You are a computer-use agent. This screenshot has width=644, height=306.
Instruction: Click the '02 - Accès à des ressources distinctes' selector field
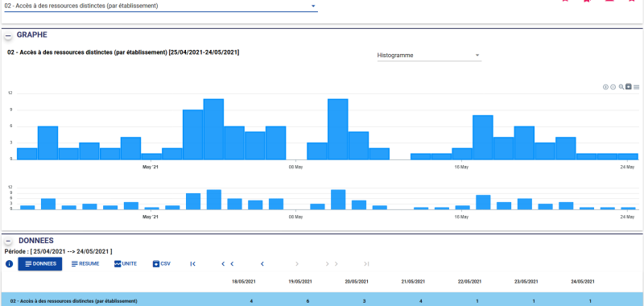pos(160,6)
